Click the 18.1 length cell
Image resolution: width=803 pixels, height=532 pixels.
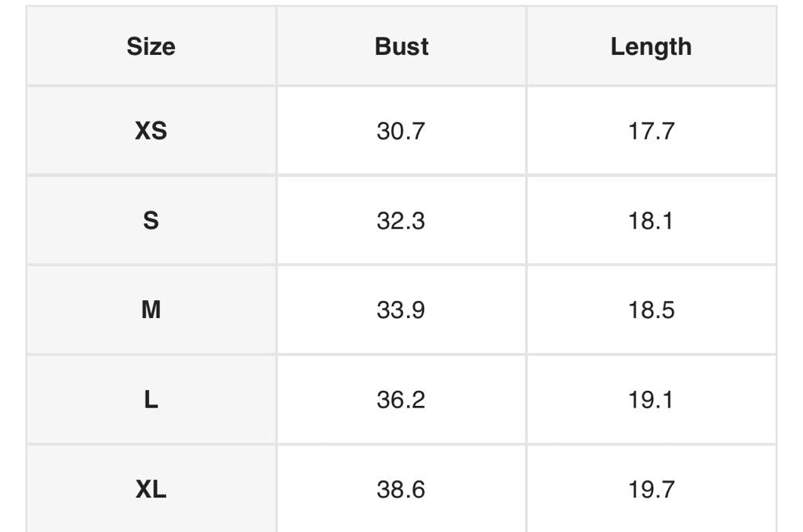click(651, 221)
